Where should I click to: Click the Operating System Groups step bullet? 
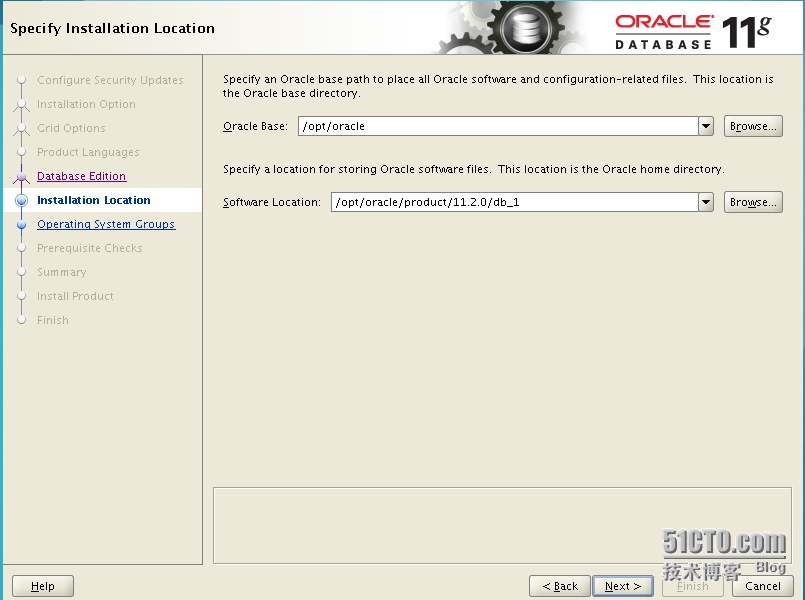pyautogui.click(x=22, y=224)
